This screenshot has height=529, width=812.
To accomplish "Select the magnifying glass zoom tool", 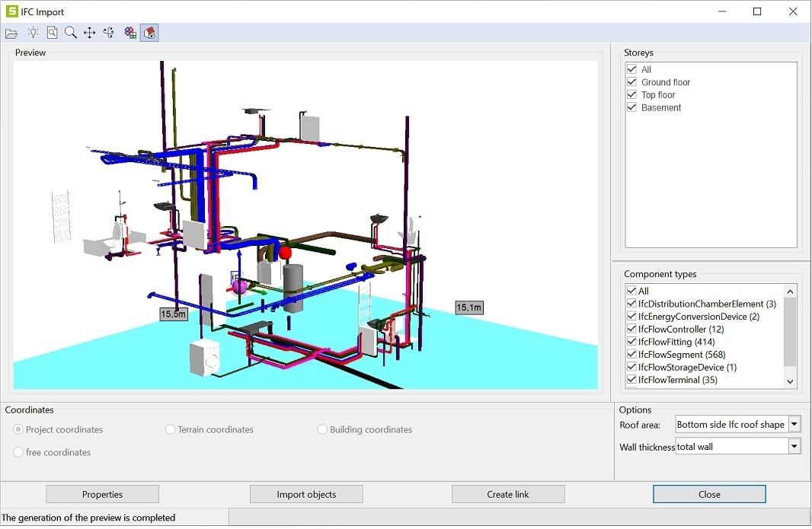I will 71,33.
